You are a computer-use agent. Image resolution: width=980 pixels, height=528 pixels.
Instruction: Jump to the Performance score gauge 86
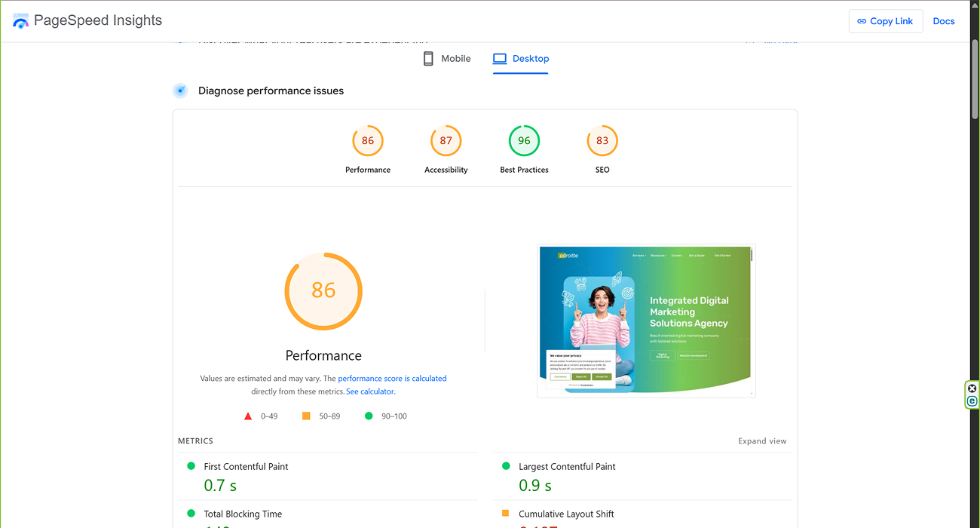[368, 140]
